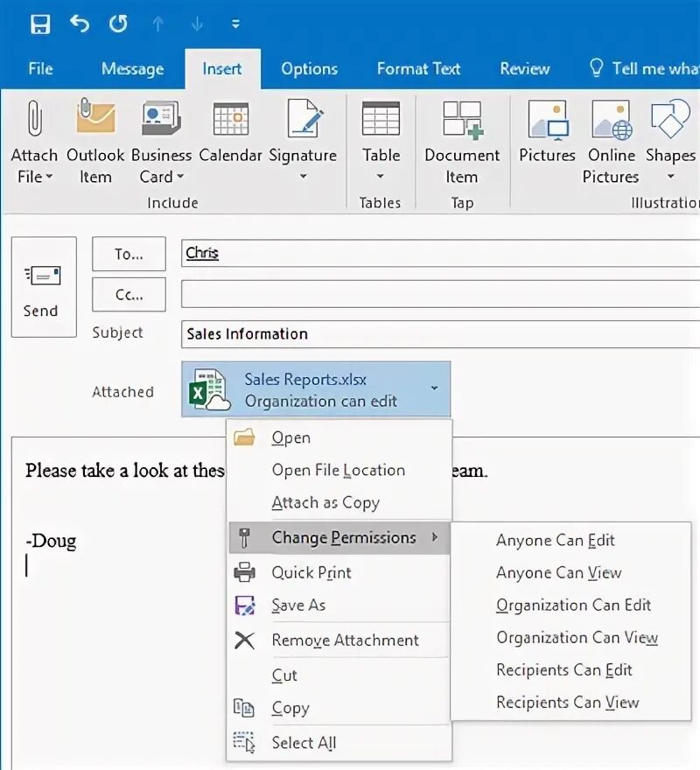Open Customize Quick Access Toolbar dropdown

tap(235, 24)
